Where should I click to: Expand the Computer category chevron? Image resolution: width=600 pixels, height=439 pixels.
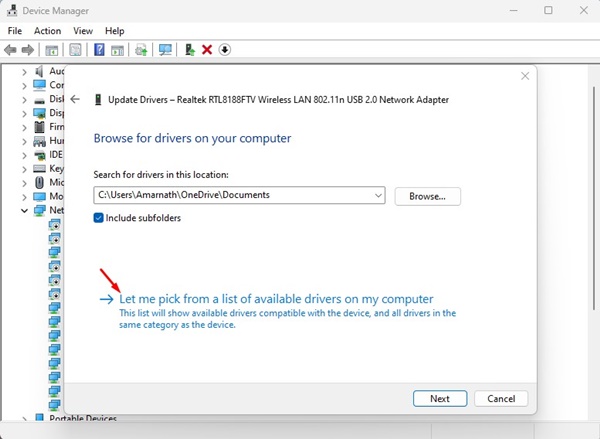24,86
